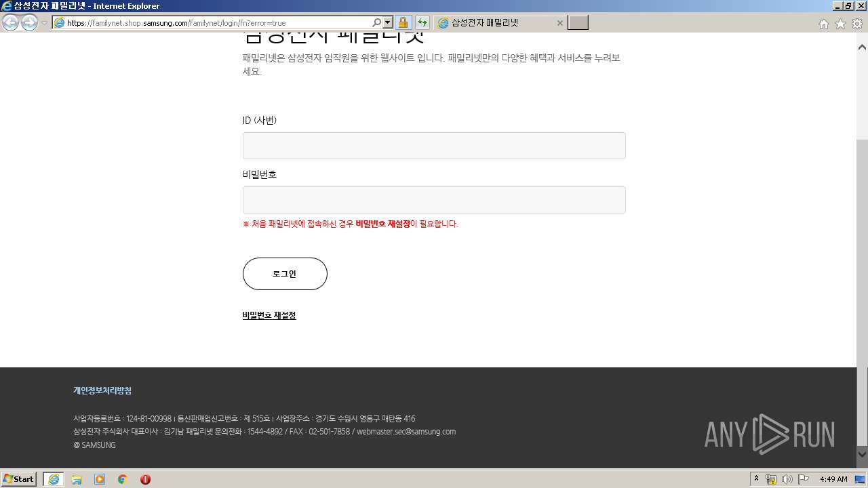
Task: Click the 비밀번호 password input field
Action: [x=434, y=200]
